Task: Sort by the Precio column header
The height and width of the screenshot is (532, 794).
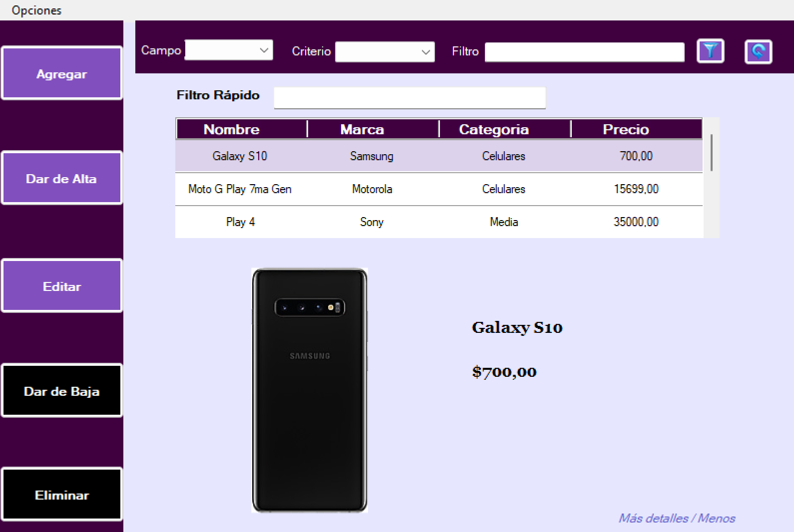Action: 626,129
